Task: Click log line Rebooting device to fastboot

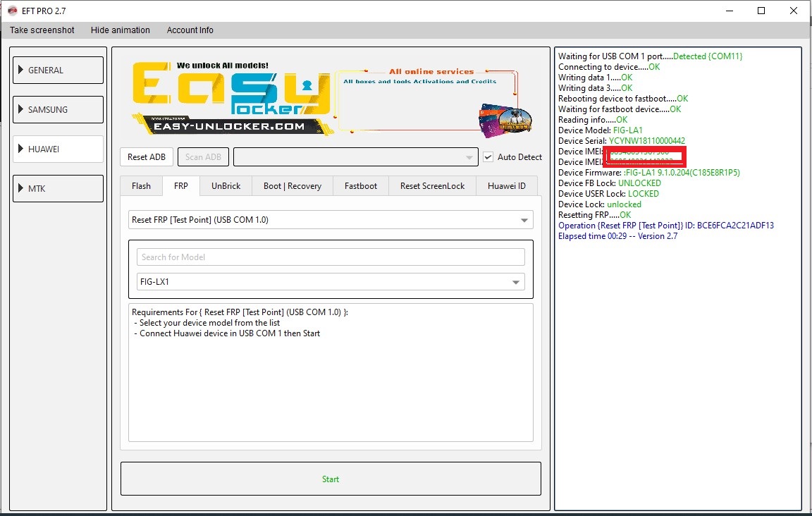Action: tap(623, 99)
